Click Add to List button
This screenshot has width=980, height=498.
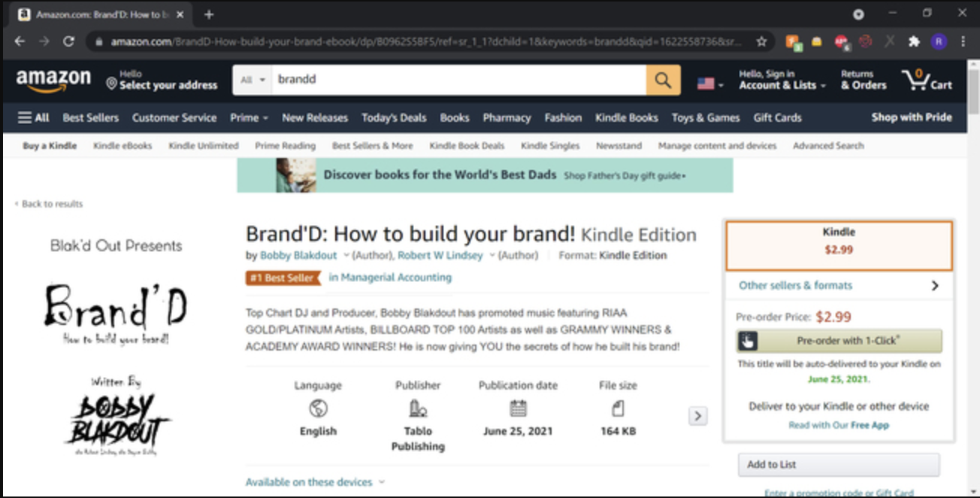(x=839, y=465)
